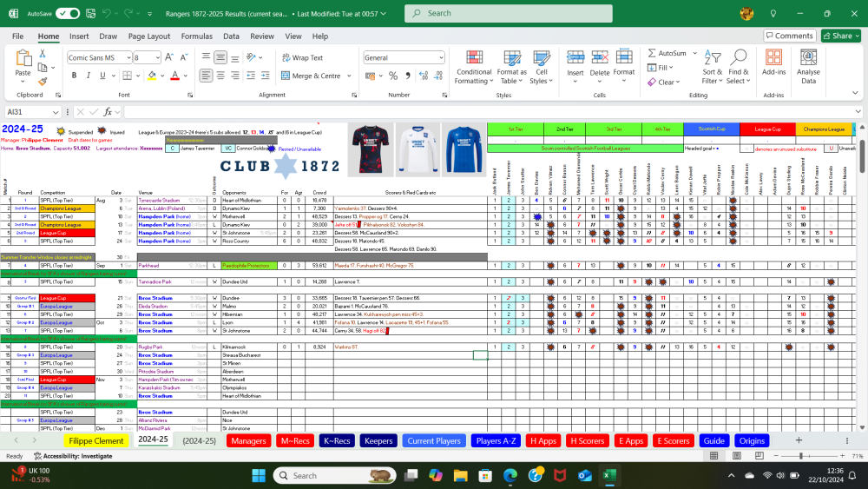Click the font colour red swatch
This screenshot has width=868, height=489.
click(175, 76)
